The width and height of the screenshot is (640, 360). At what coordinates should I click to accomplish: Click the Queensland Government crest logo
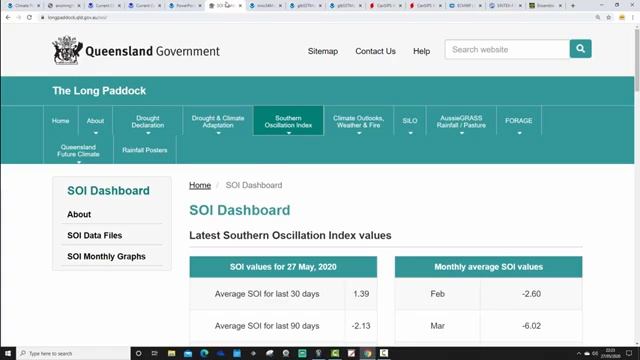[x=67, y=50]
